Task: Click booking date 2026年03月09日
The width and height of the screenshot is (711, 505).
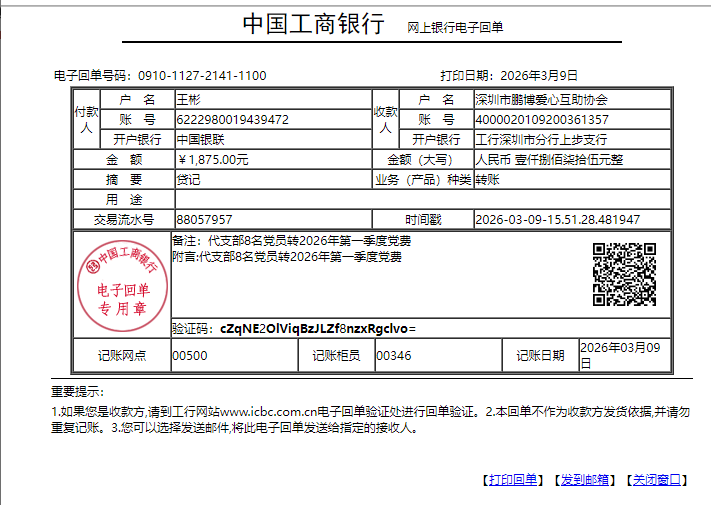Action: (x=620, y=355)
